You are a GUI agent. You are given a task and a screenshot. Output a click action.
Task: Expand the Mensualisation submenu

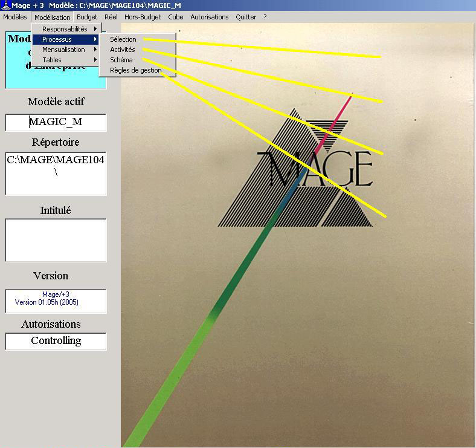65,50
